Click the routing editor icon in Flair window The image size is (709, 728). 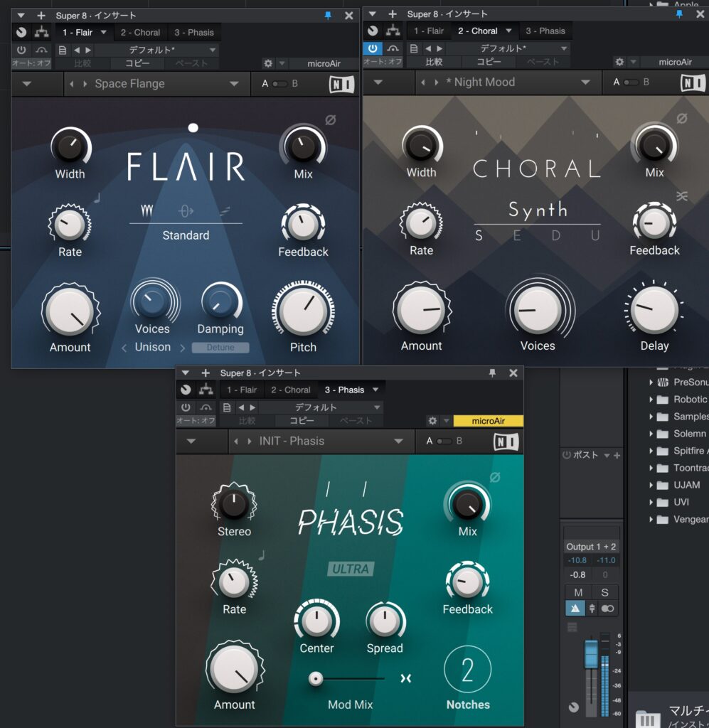pos(42,32)
